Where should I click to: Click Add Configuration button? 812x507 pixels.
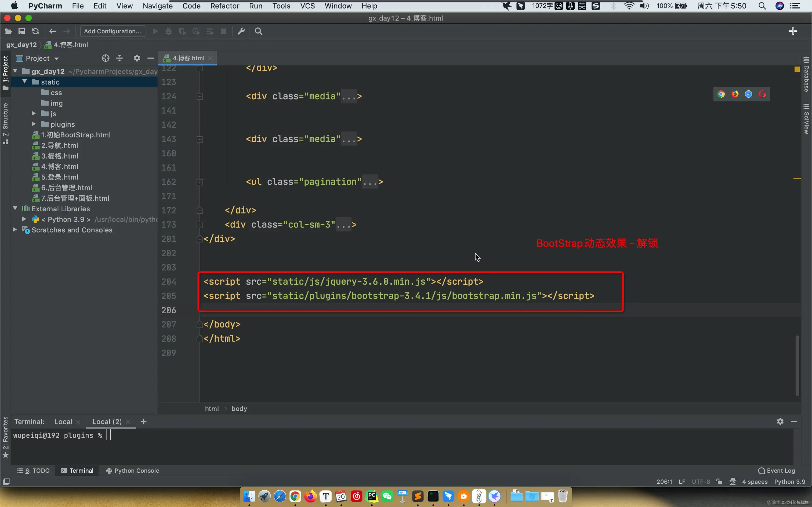[113, 31]
